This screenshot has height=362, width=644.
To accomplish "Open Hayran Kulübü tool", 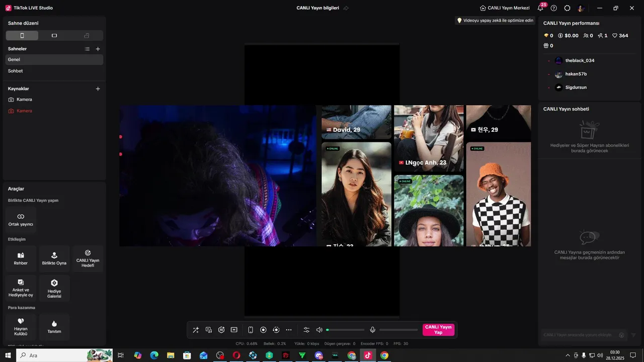I will click(x=21, y=327).
